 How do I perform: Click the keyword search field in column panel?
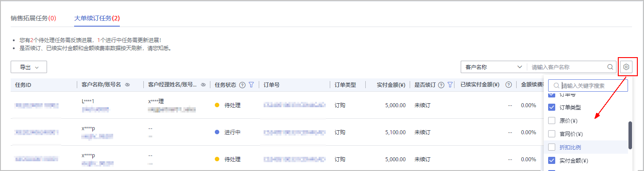[x=588, y=85]
